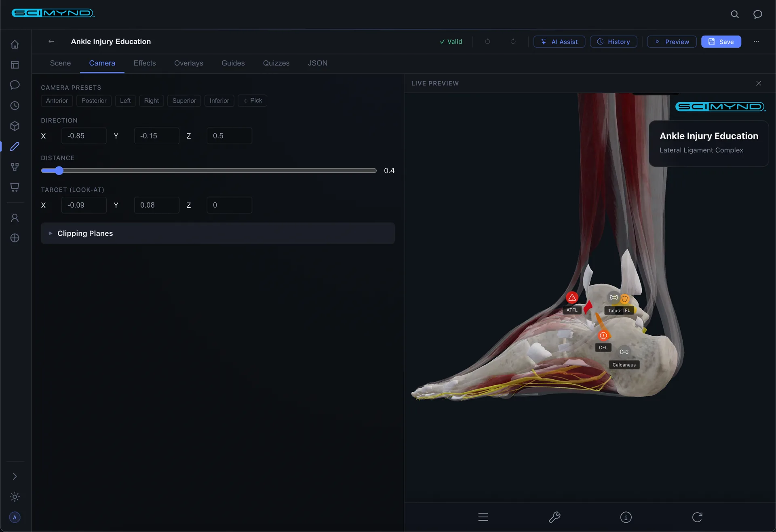Click the search icon in header
This screenshot has height=532, width=776.
click(735, 15)
